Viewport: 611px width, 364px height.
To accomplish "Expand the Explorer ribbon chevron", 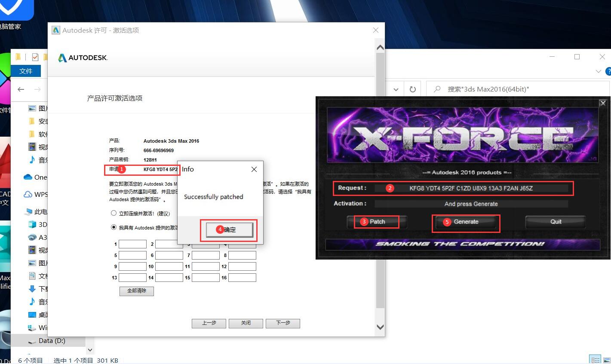I will click(x=598, y=71).
